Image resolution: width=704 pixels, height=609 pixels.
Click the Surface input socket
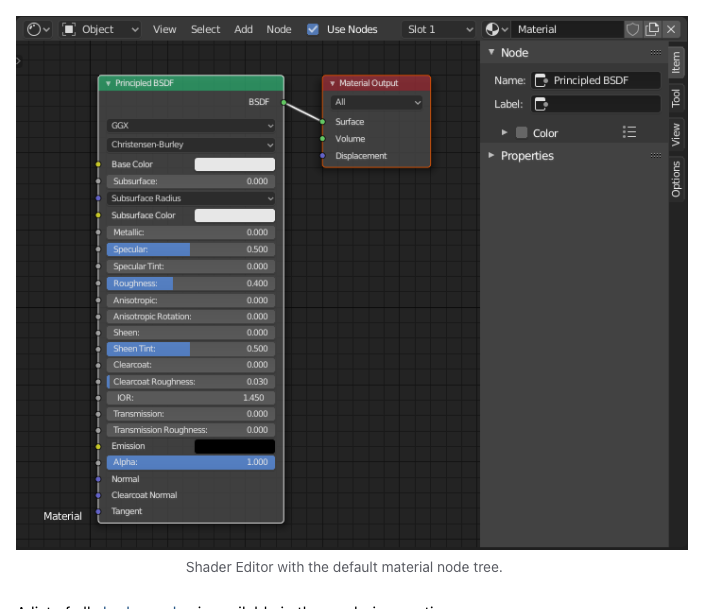pyautogui.click(x=322, y=122)
